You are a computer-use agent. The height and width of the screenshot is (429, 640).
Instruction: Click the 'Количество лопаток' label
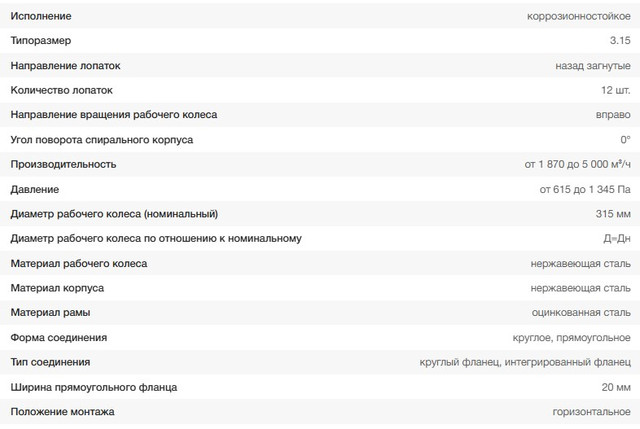(x=61, y=90)
